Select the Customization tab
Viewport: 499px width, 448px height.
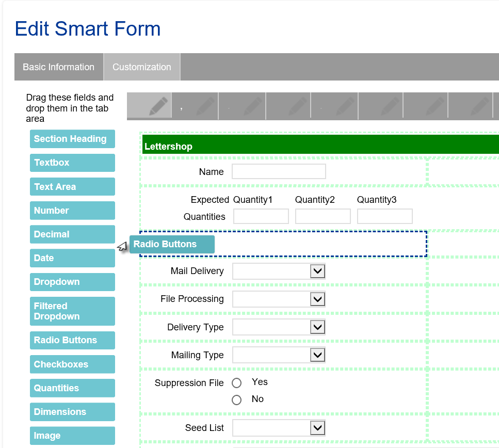[142, 67]
